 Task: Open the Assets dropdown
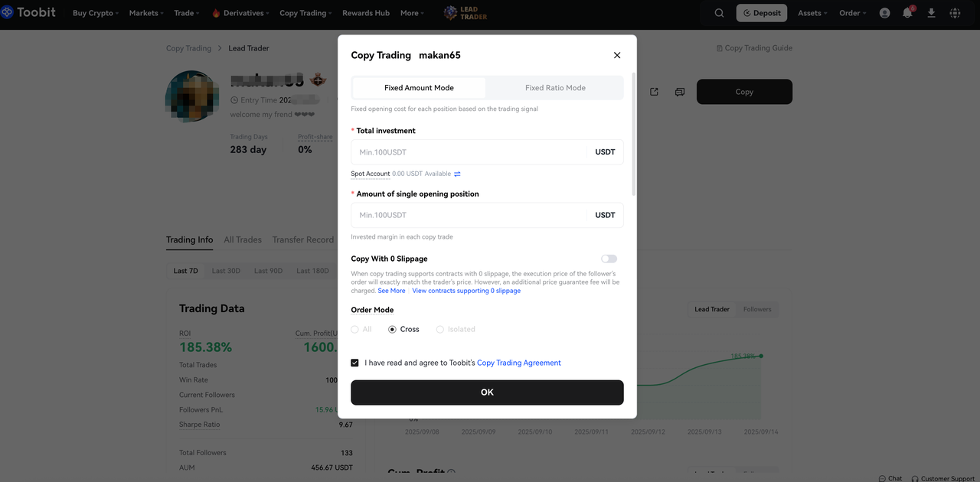click(812, 13)
